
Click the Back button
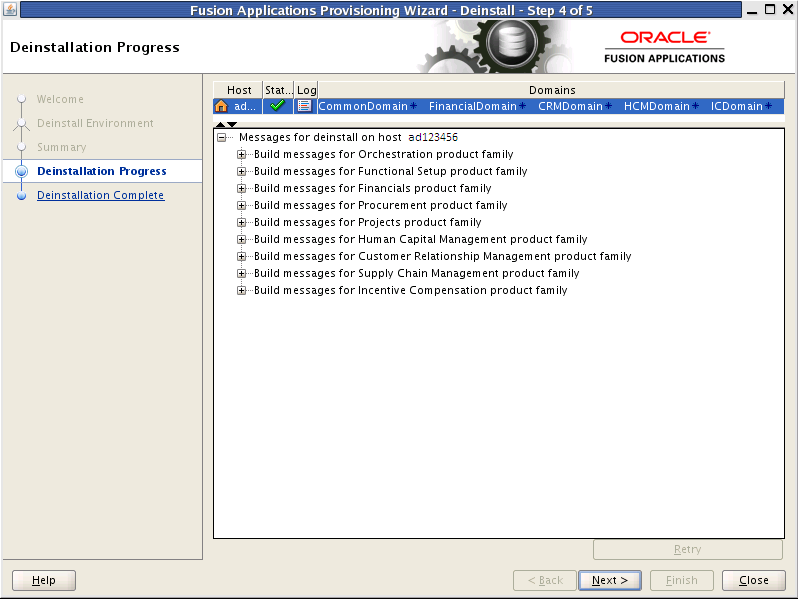pos(545,580)
